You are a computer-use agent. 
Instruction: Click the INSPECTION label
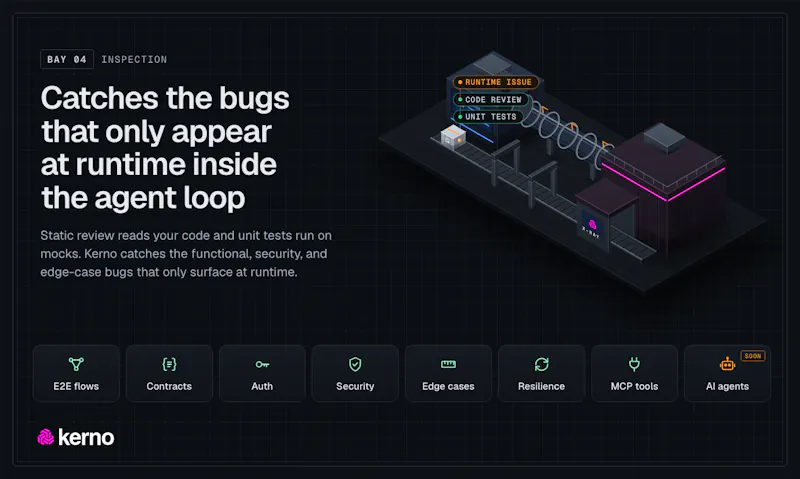pyautogui.click(x=134, y=60)
